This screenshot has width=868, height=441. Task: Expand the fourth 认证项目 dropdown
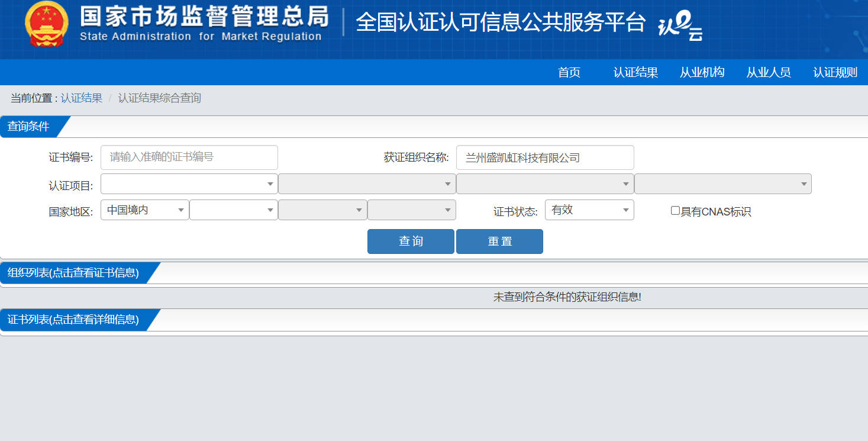(x=723, y=184)
